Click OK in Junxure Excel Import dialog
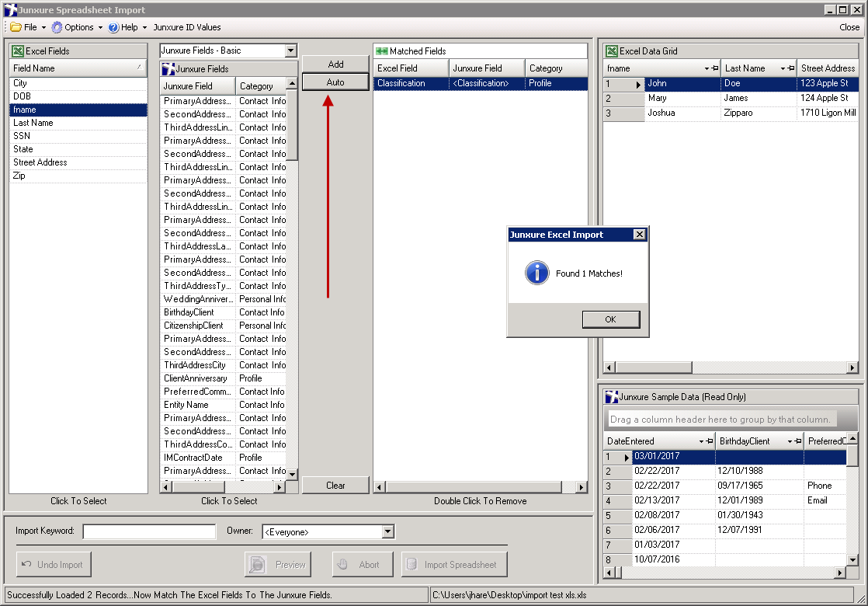868x606 pixels. [x=610, y=319]
